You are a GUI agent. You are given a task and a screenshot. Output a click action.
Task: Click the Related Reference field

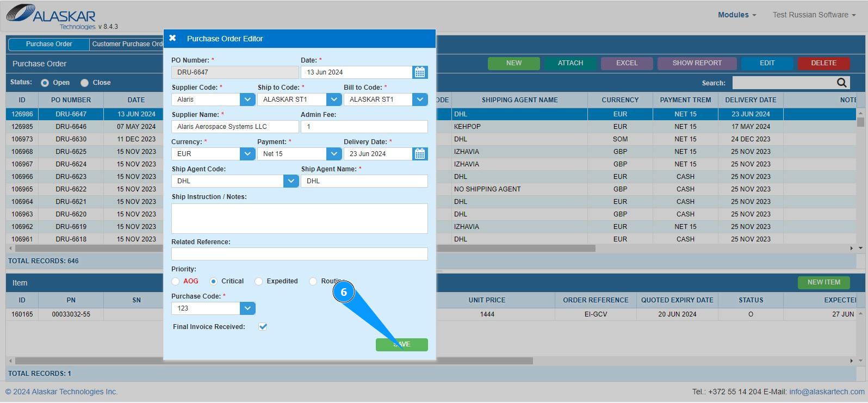click(x=300, y=254)
